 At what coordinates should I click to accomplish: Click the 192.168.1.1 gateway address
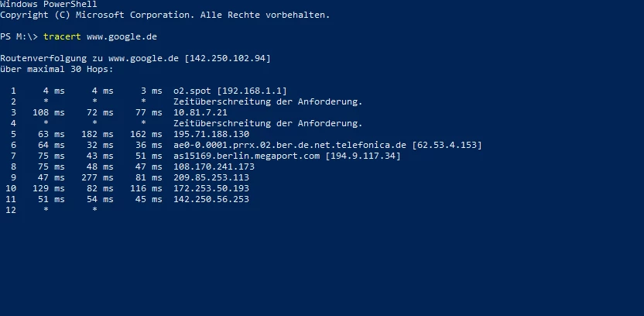click(255, 91)
